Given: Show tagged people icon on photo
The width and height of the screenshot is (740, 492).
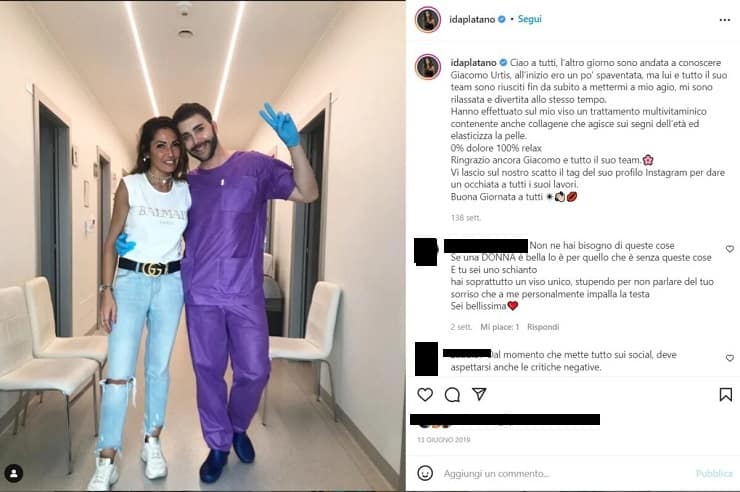Looking at the screenshot, I should tap(14, 473).
